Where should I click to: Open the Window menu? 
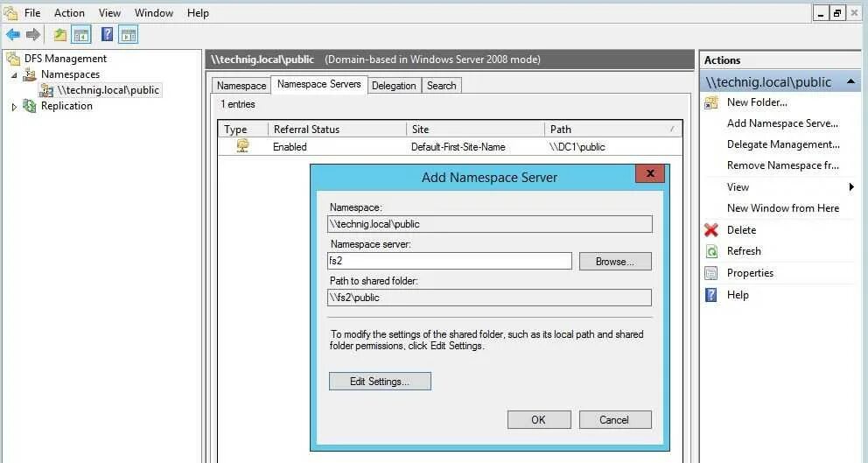point(154,13)
